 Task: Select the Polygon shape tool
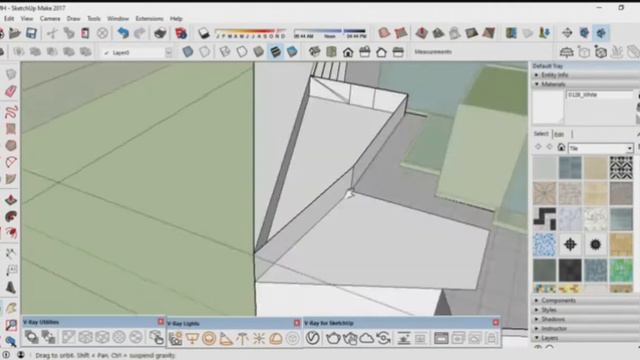(11, 145)
